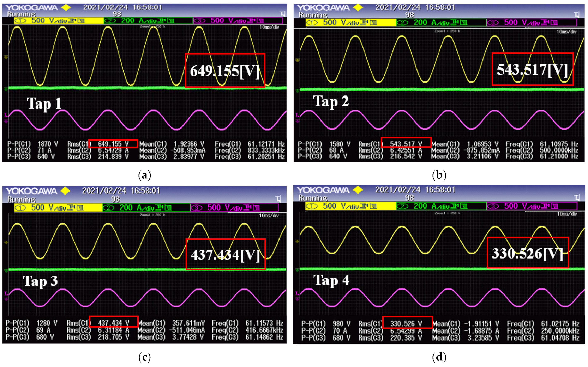This screenshot has height=367, width=588.
Task: Click the 10ms/div timebase label in panel (c)
Action: click(x=269, y=216)
